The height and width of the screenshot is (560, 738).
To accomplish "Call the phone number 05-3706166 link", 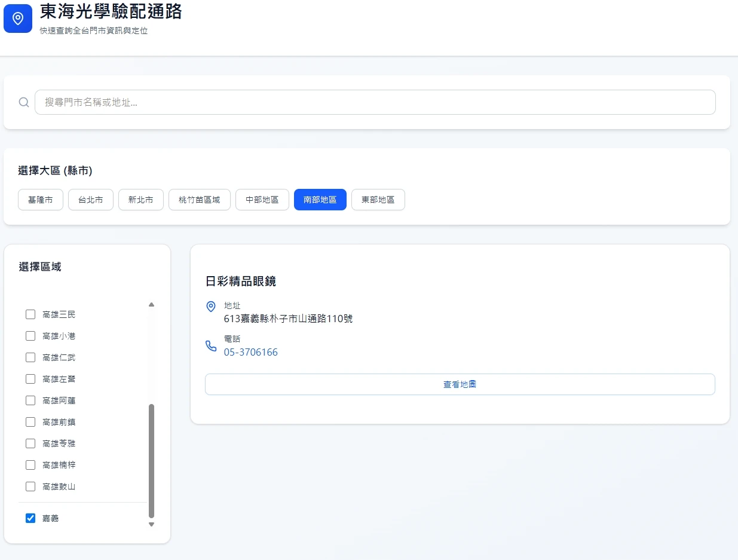I will pos(251,352).
